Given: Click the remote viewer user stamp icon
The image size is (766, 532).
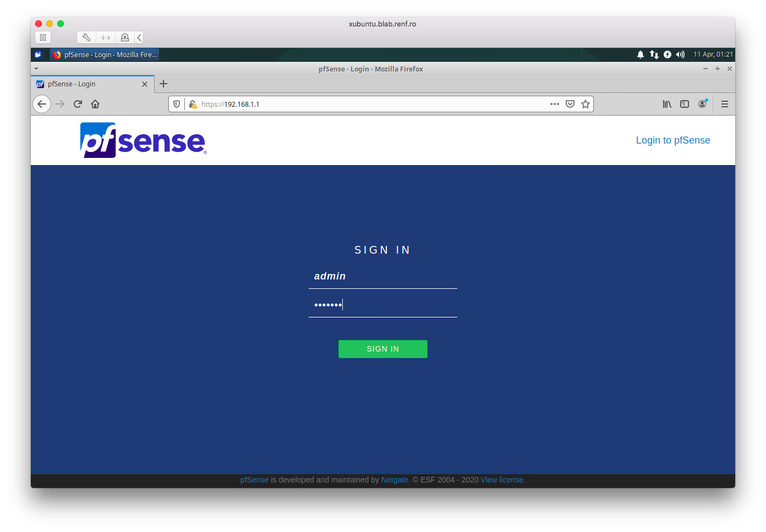Looking at the screenshot, I should coord(125,37).
